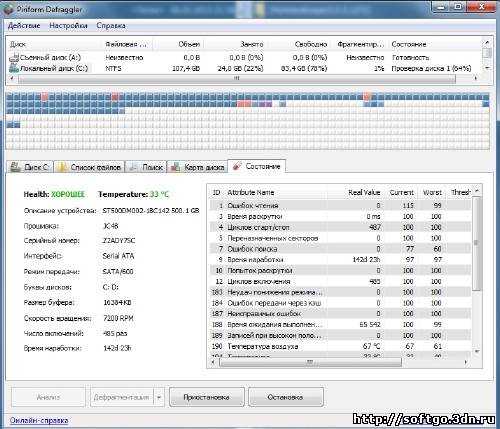Click the Current column header

click(401, 192)
